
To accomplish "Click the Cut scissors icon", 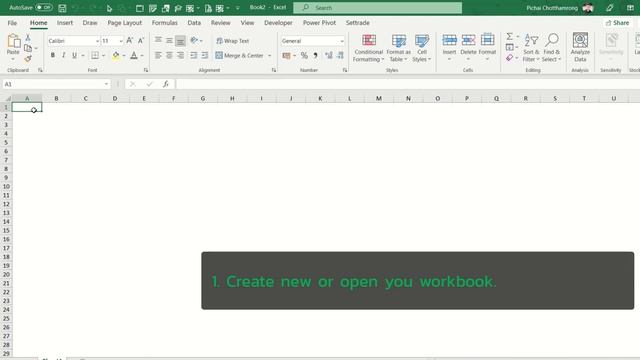I will tap(28, 38).
